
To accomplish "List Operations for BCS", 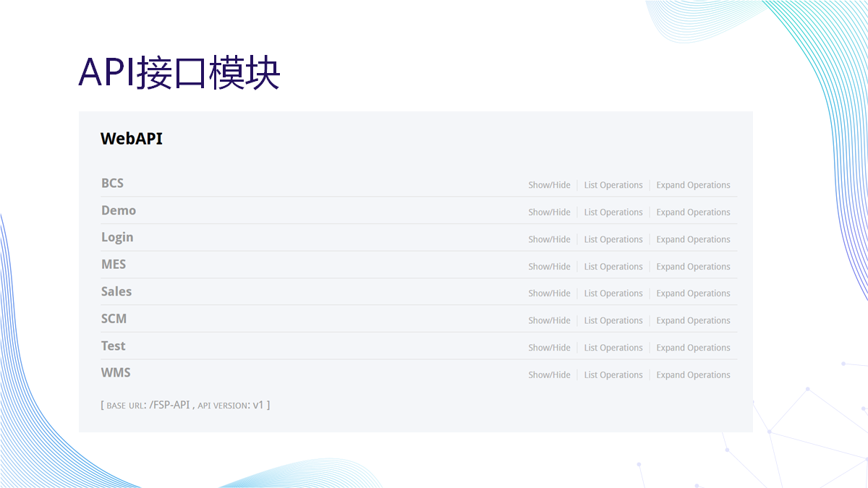I will 613,185.
